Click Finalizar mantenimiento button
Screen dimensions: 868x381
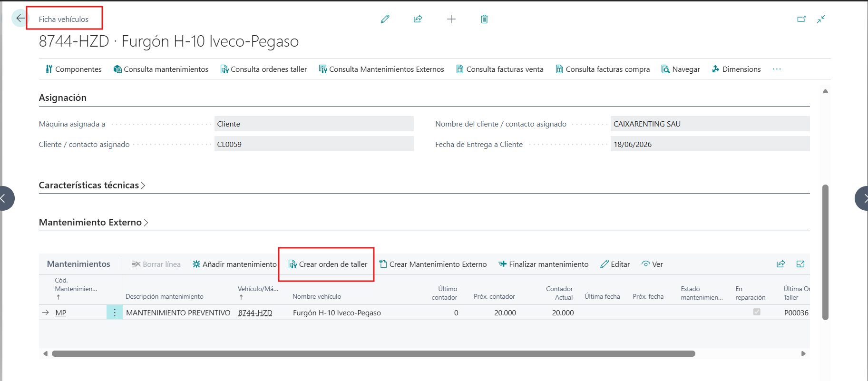[x=543, y=264]
